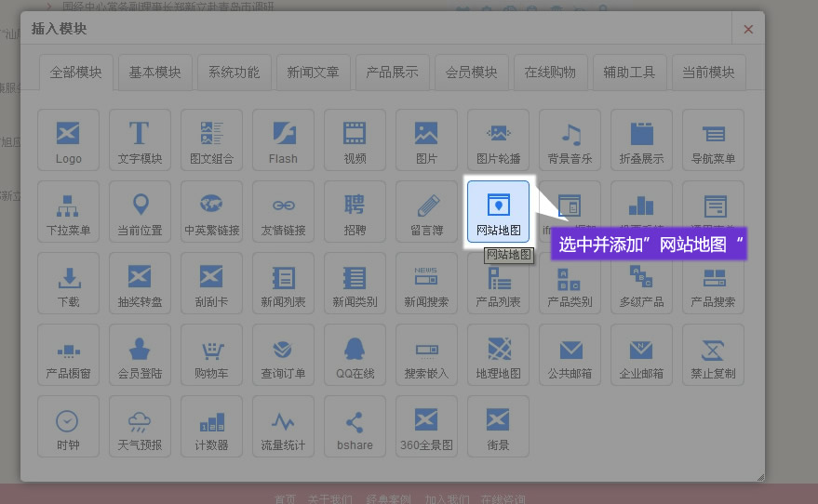Click the dialog resize handle corner
818x504 pixels.
click(x=759, y=477)
